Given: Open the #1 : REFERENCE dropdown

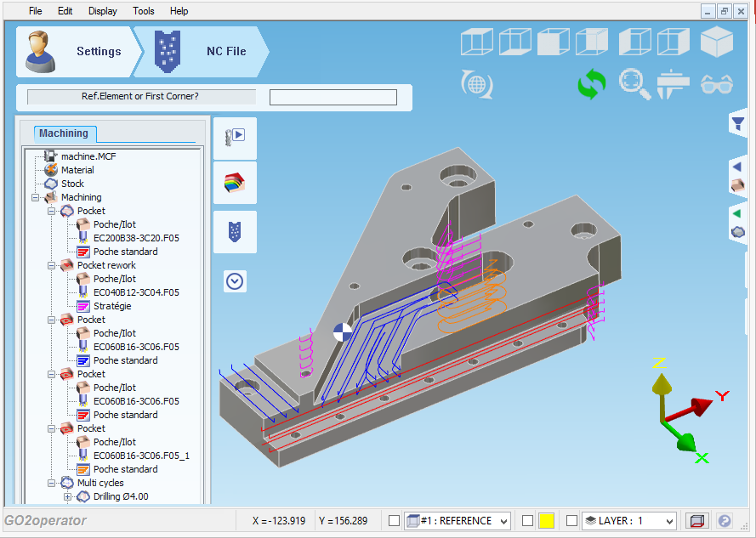Looking at the screenshot, I should [503, 521].
